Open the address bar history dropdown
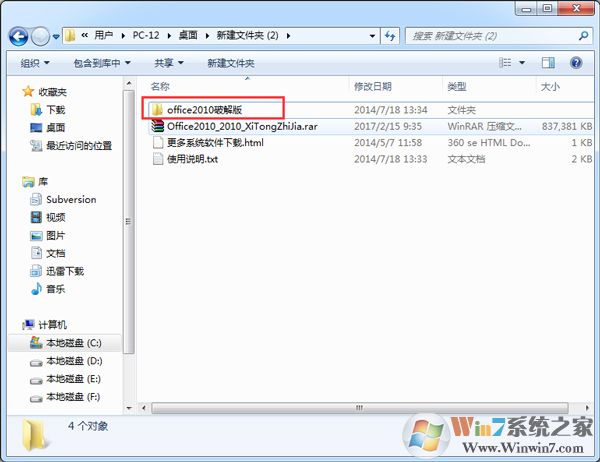 pyautogui.click(x=372, y=36)
